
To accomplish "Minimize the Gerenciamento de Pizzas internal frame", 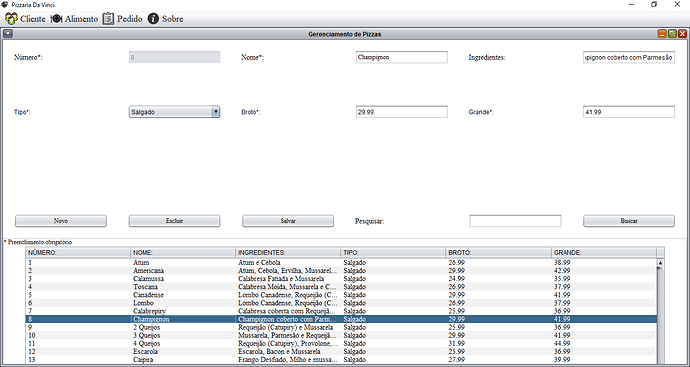I will point(662,34).
